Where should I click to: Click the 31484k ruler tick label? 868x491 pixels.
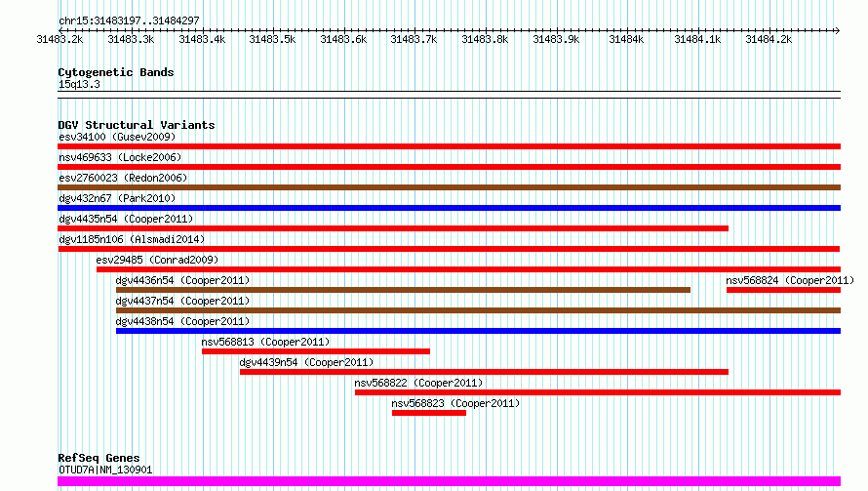pos(627,39)
